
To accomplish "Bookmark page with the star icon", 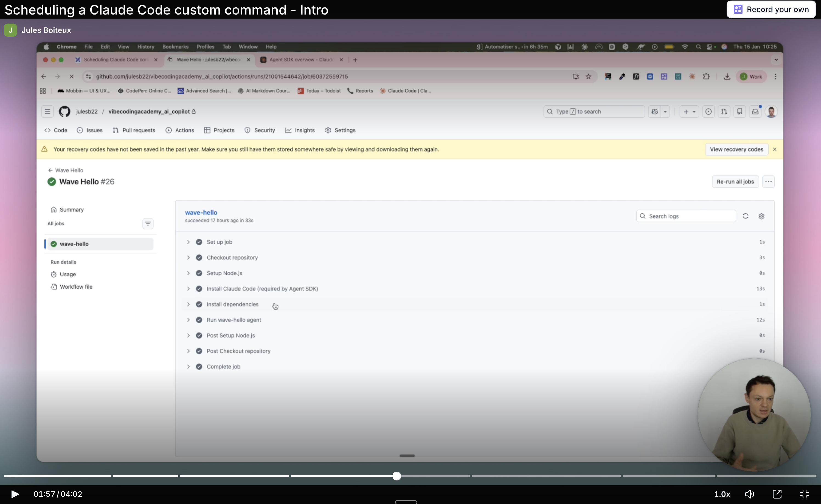I will [x=589, y=77].
